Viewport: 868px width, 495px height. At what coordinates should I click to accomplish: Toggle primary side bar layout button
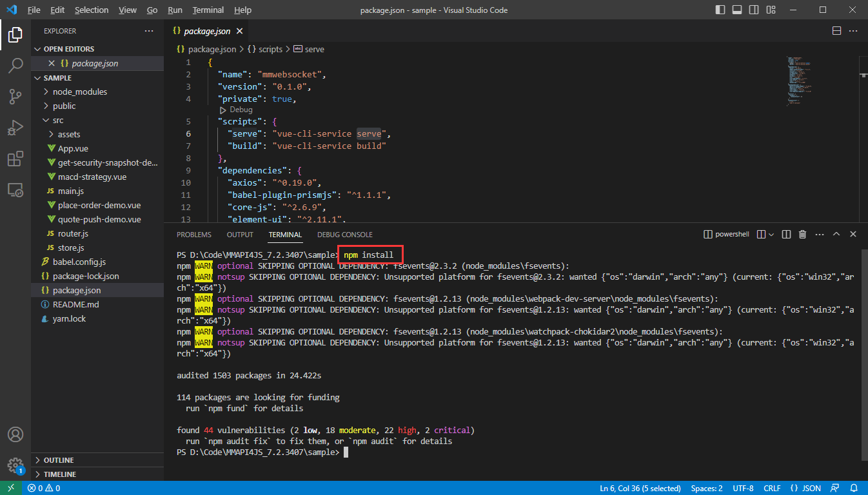720,10
